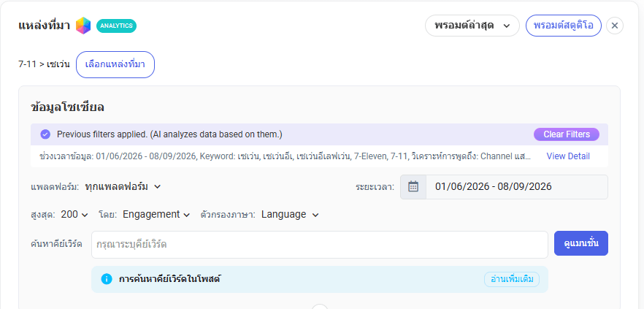The height and width of the screenshot is (309, 644).
Task: Expand the ทุกแพลตฟอร์ม platform dropdown
Action: pyautogui.click(x=123, y=186)
